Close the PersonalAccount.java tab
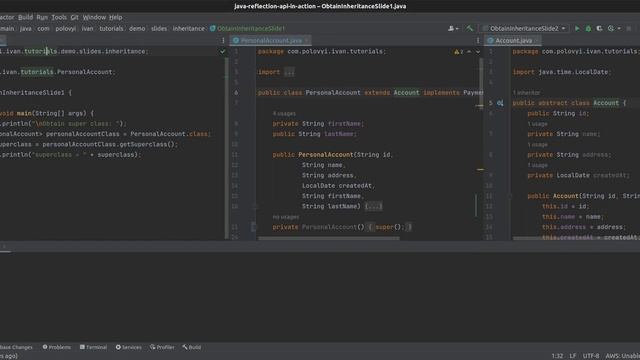This screenshot has height=360, width=640. (307, 40)
